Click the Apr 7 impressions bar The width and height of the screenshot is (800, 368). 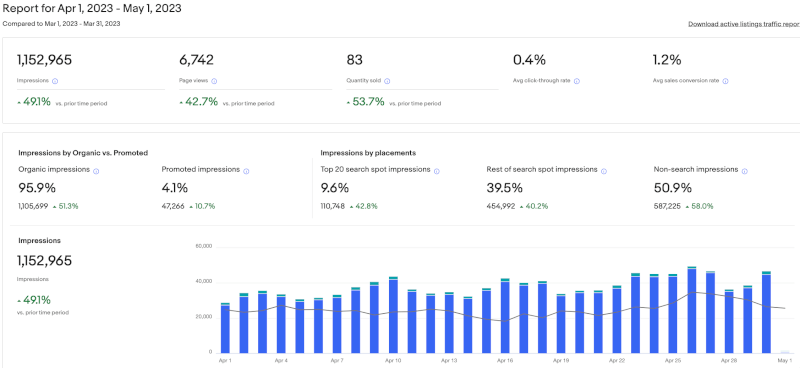pos(337,324)
